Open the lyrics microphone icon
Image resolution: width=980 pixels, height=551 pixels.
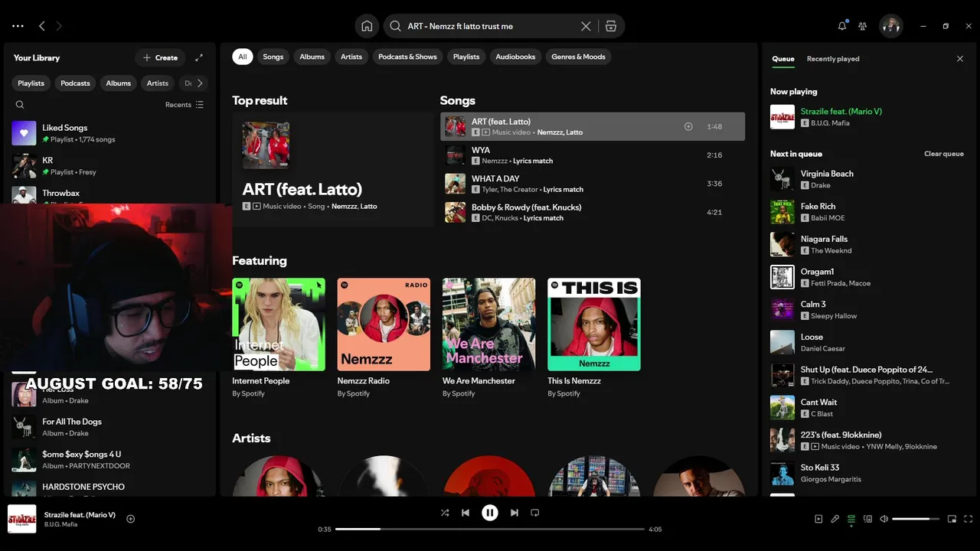(835, 519)
